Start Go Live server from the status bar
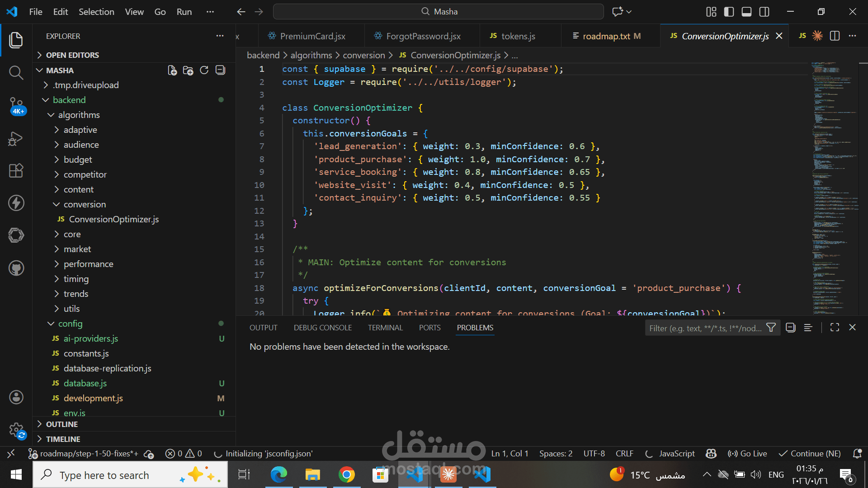The width and height of the screenshot is (868, 488). pos(747,453)
